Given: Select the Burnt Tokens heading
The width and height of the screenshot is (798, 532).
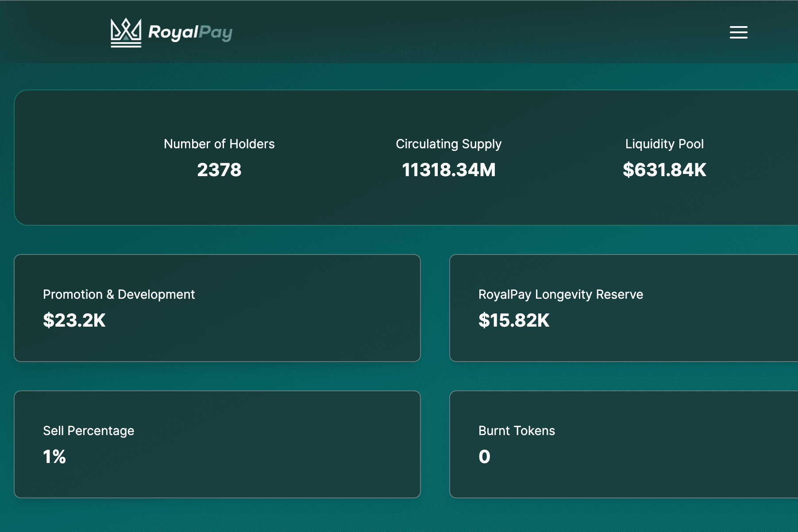Looking at the screenshot, I should [517, 431].
